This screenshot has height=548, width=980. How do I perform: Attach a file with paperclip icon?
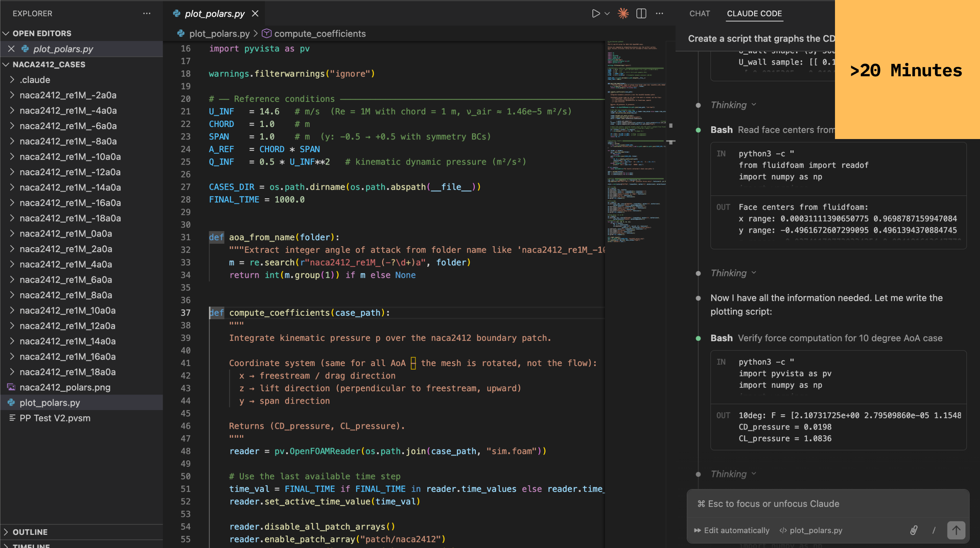914,531
